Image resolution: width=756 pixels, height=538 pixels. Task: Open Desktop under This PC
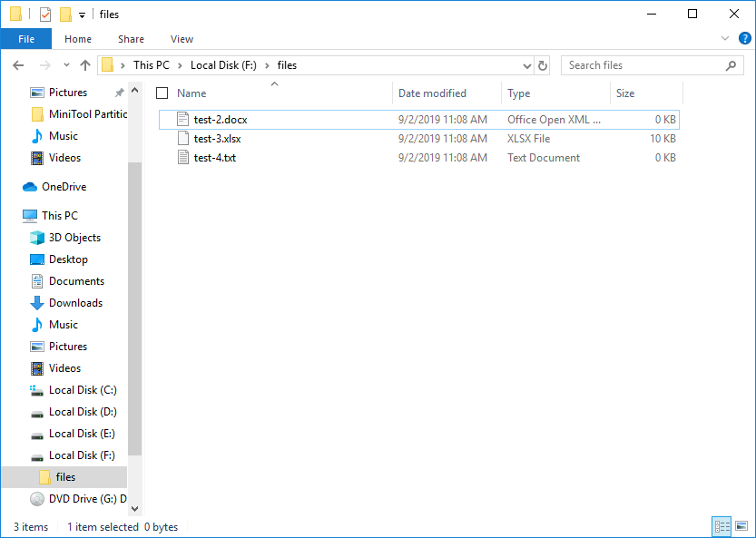59,259
